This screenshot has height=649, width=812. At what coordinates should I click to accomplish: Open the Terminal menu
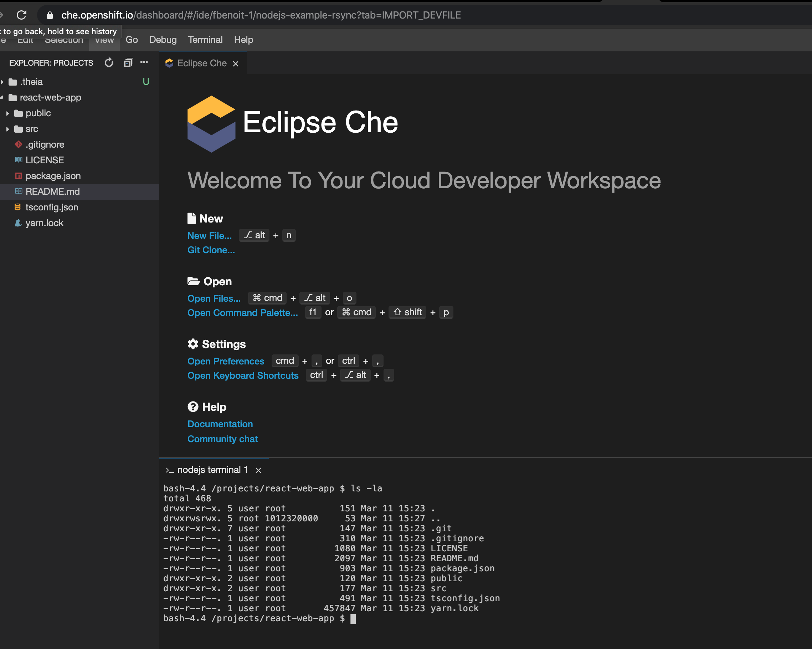pyautogui.click(x=205, y=40)
